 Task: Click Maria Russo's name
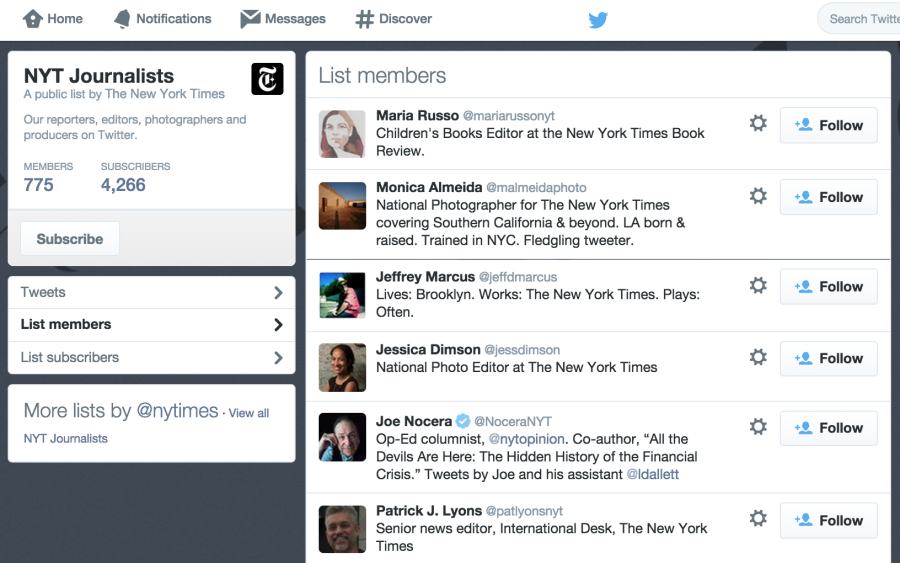tap(417, 115)
